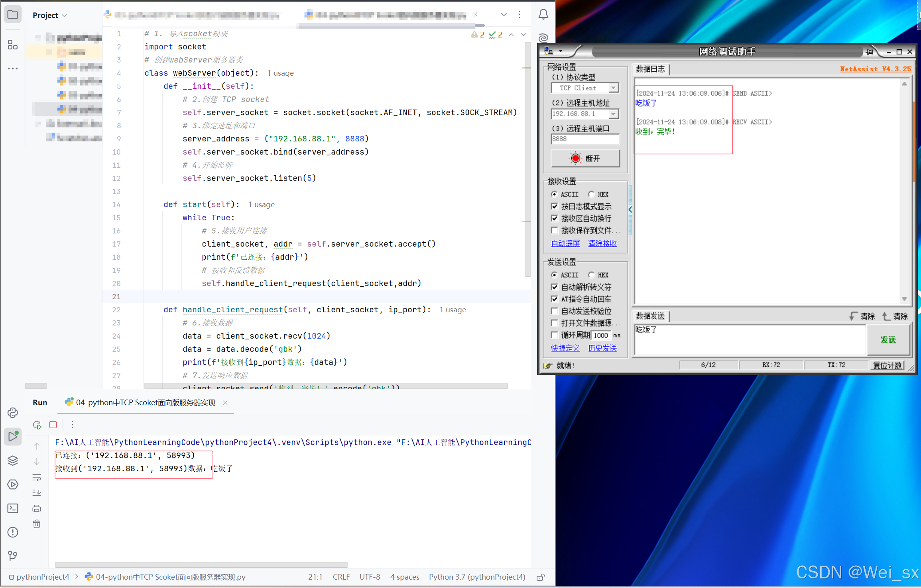Open the remote host address dropdown

[x=613, y=114]
